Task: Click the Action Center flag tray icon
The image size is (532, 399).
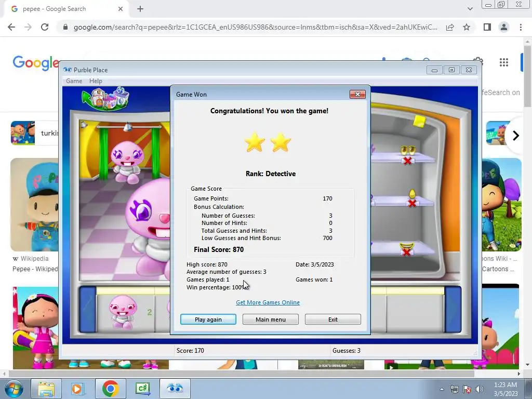Action: (467, 389)
